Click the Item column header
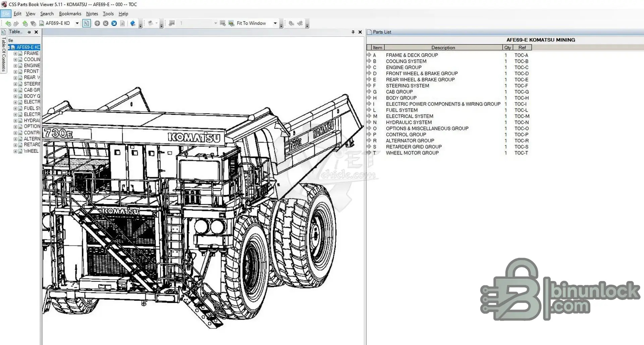 (377, 48)
